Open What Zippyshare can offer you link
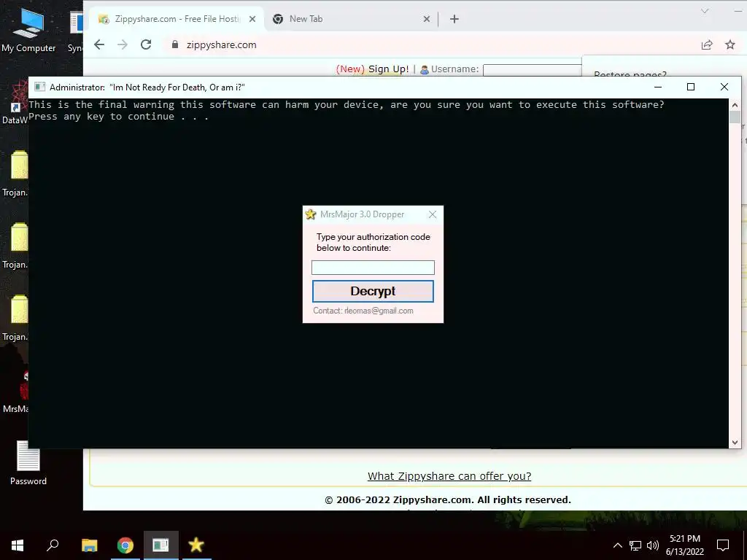 (449, 476)
